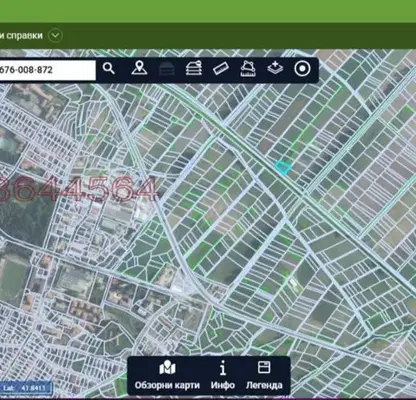Click the Lat 41.8411 coordinate readout

point(26,388)
